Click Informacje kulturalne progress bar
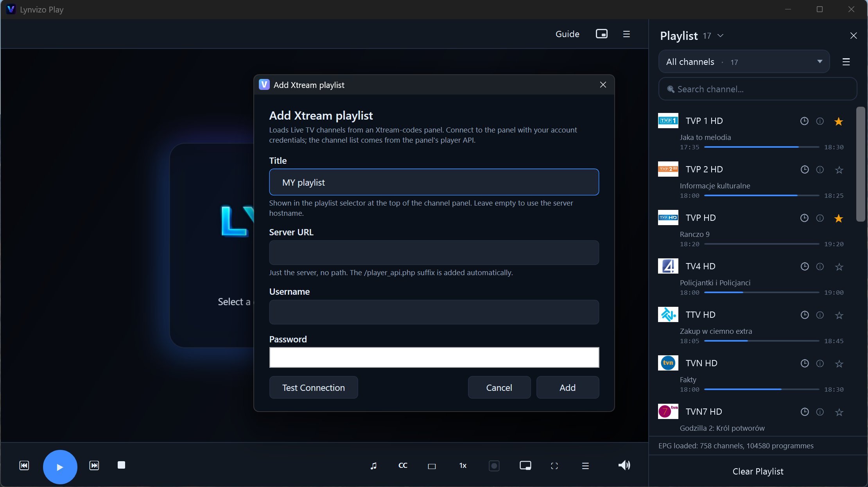The width and height of the screenshot is (868, 487). tap(762, 196)
